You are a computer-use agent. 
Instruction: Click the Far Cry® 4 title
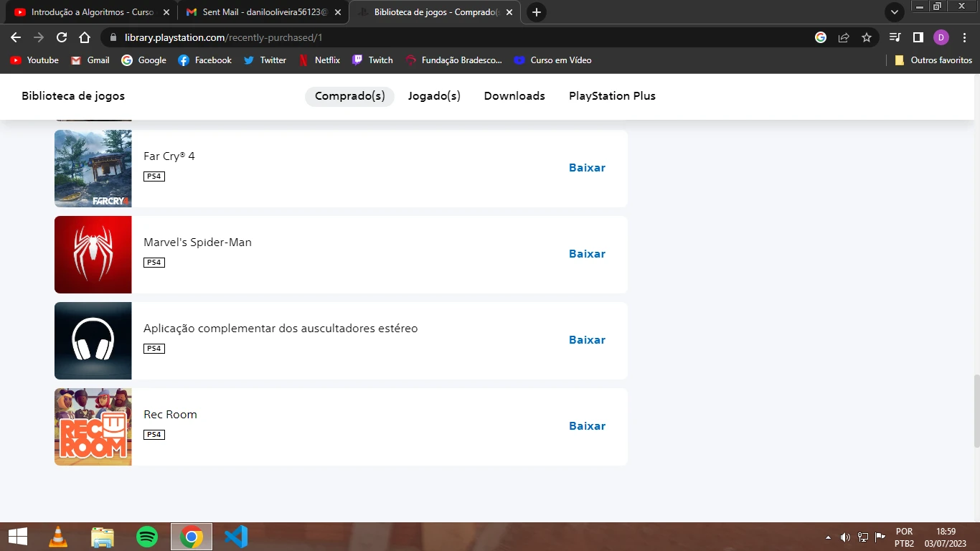pyautogui.click(x=169, y=156)
